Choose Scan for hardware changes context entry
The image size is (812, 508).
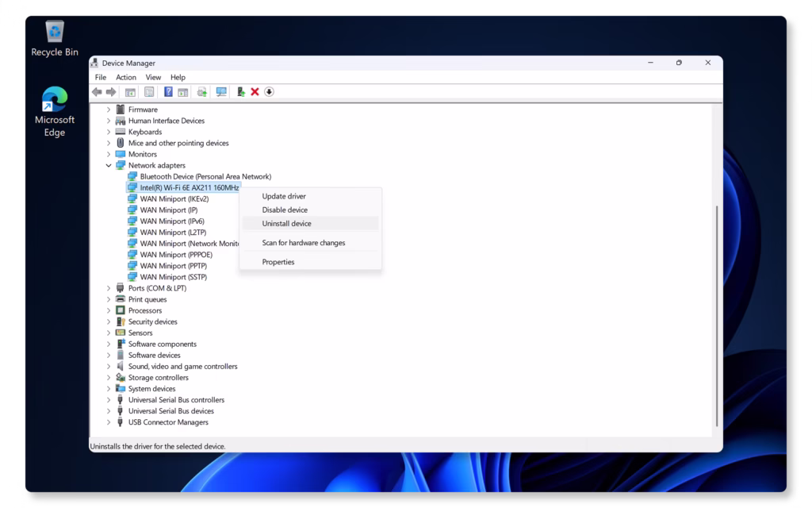click(x=310, y=243)
